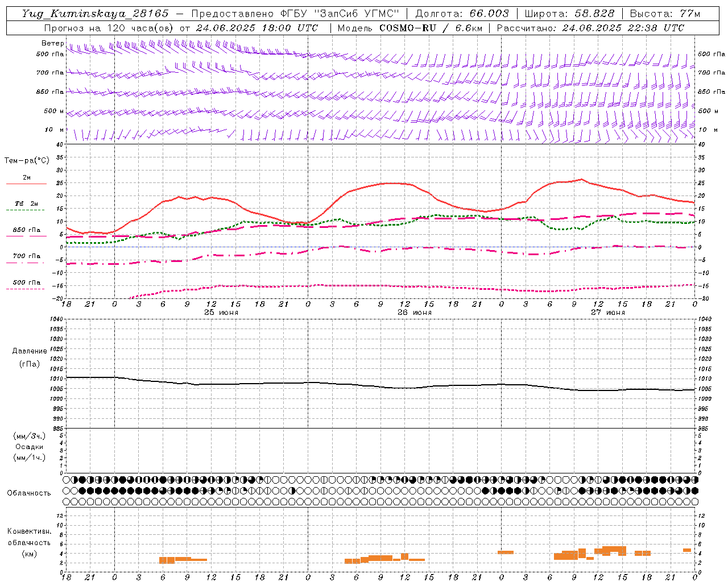Click the red solid line sample under 2м legend
This screenshot has height=582, width=728.
tap(26, 184)
